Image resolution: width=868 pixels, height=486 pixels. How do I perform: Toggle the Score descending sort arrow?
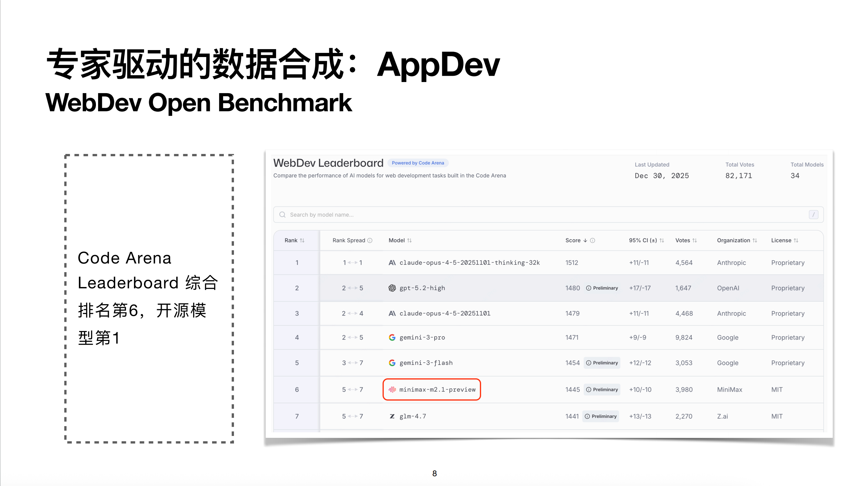coord(585,240)
